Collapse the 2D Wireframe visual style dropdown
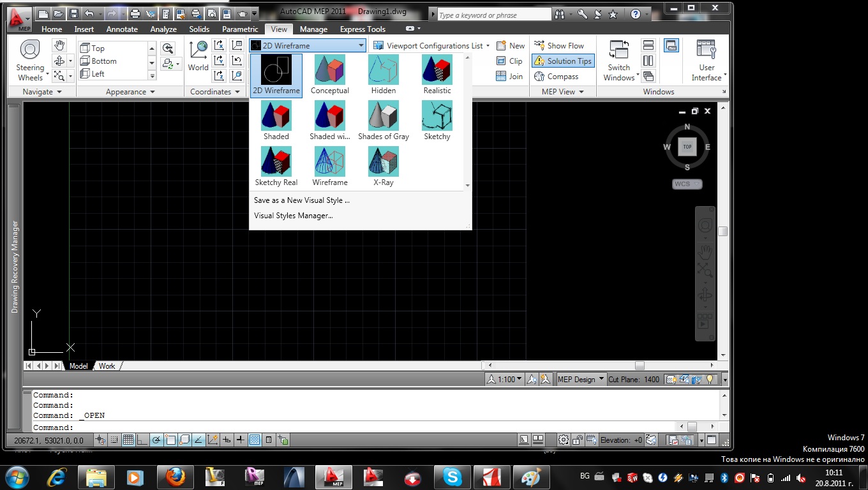 tap(361, 46)
